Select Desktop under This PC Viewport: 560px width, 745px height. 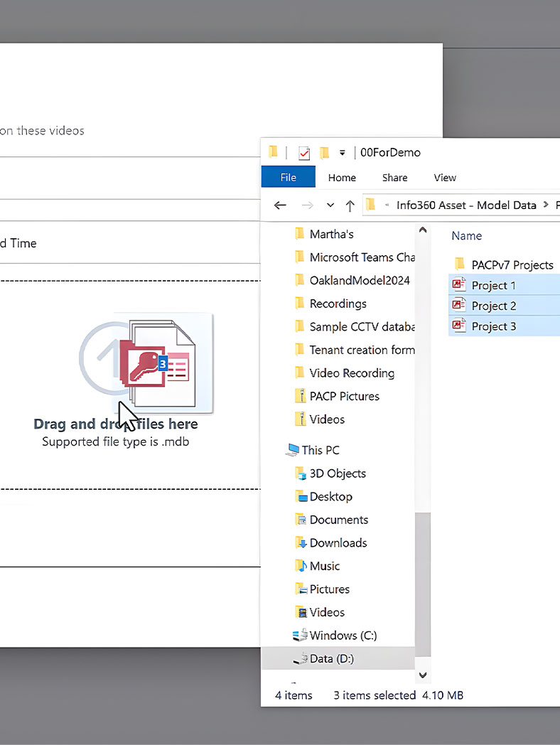330,496
